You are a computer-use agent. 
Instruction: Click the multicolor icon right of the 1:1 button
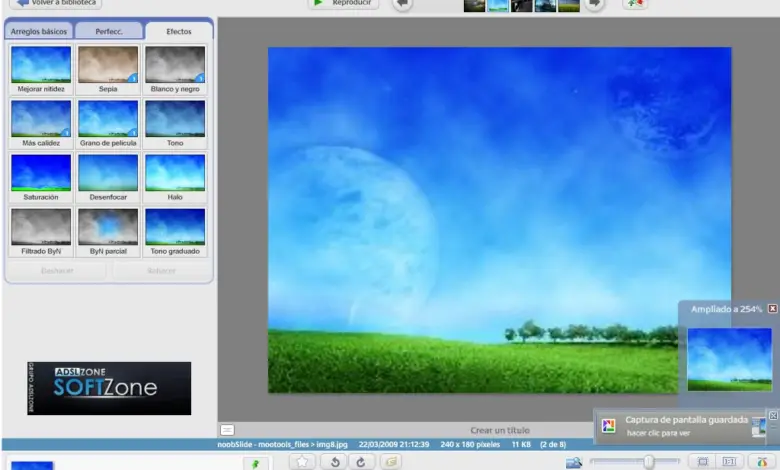tap(762, 462)
